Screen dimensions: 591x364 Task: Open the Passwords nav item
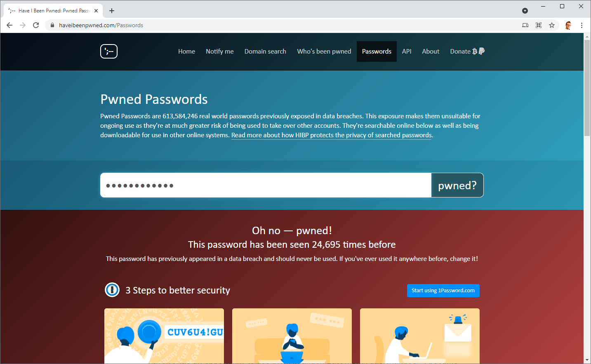click(x=377, y=52)
